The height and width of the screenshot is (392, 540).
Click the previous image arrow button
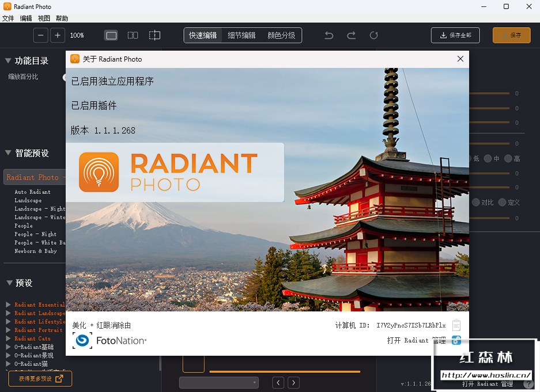click(x=278, y=382)
